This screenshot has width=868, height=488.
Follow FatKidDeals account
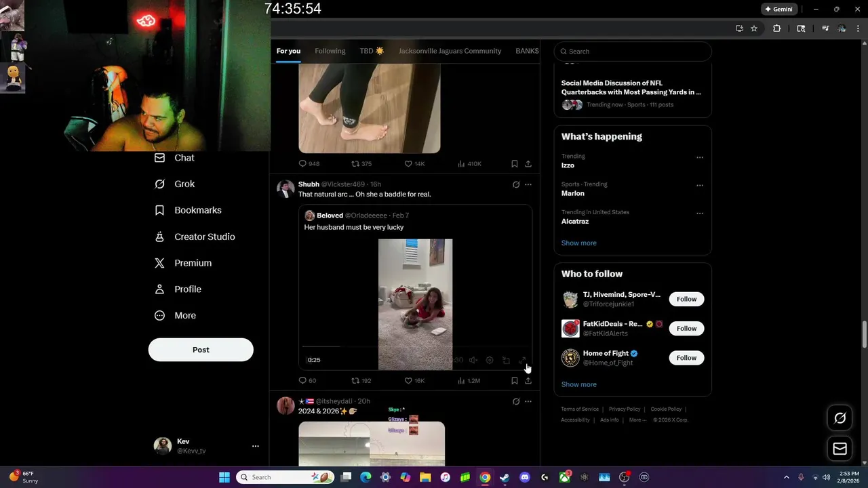(x=686, y=329)
